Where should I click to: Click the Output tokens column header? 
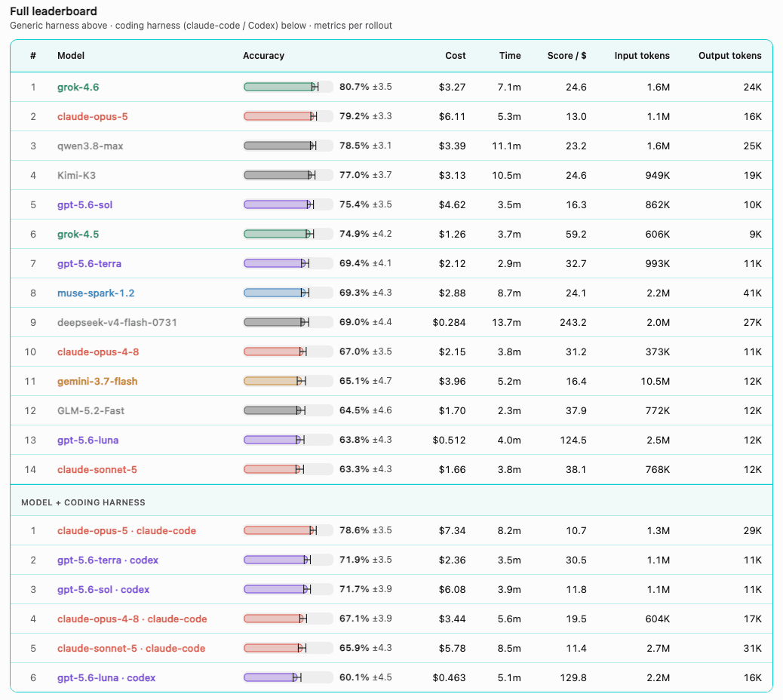pos(729,56)
